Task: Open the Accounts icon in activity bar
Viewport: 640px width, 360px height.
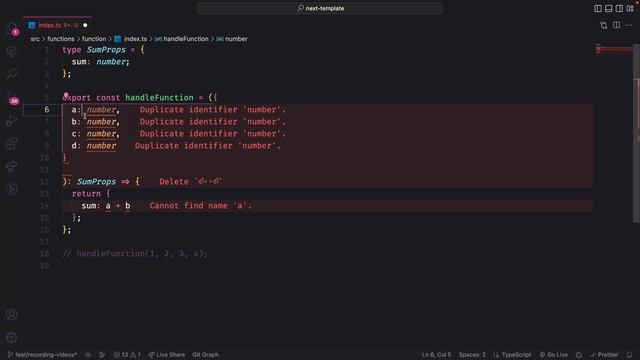Action: coord(12,314)
